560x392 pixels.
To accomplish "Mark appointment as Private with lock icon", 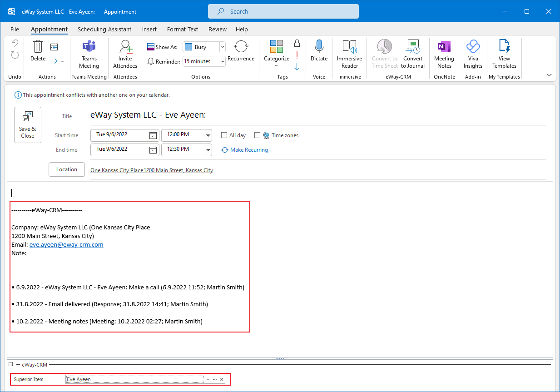I will [x=297, y=43].
